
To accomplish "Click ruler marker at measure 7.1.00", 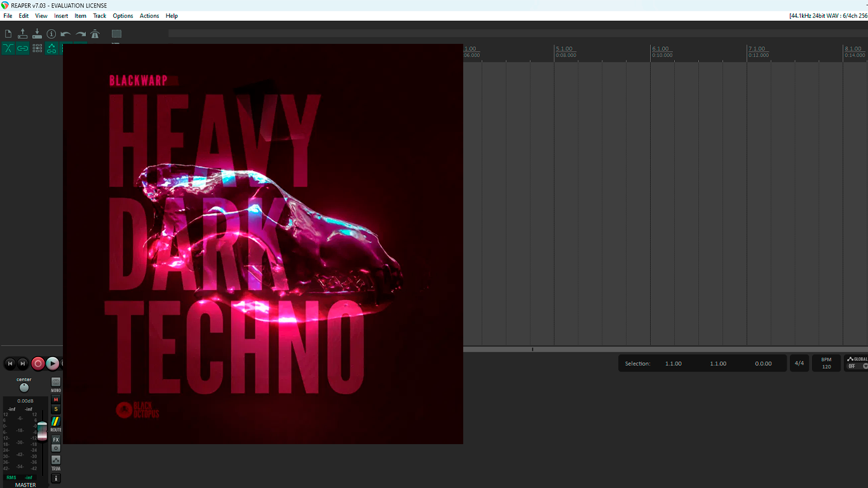I will [x=757, y=49].
